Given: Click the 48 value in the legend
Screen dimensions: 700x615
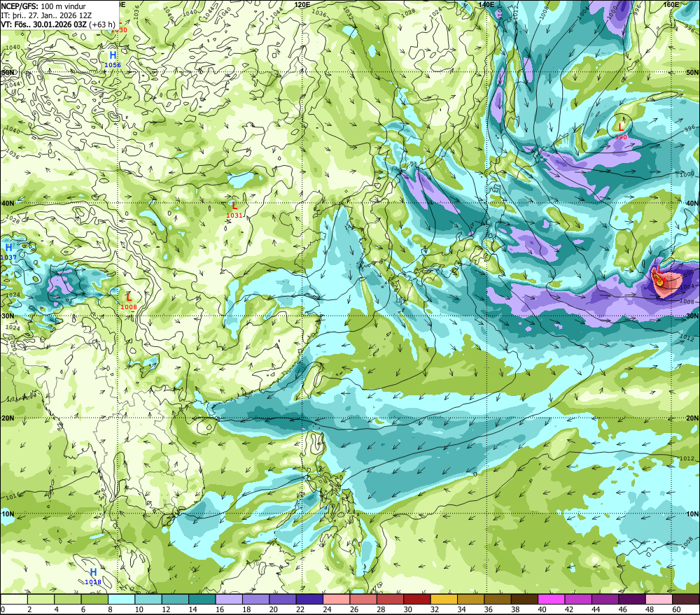Looking at the screenshot, I should tap(650, 609).
